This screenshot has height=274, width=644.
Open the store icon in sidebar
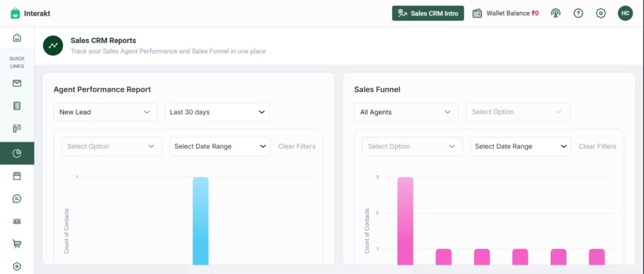pyautogui.click(x=17, y=176)
